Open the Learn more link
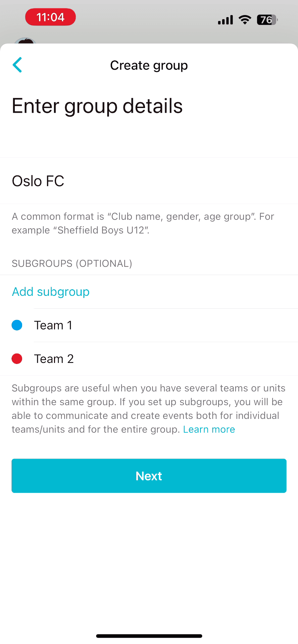The height and width of the screenshot is (644, 298). (x=209, y=429)
